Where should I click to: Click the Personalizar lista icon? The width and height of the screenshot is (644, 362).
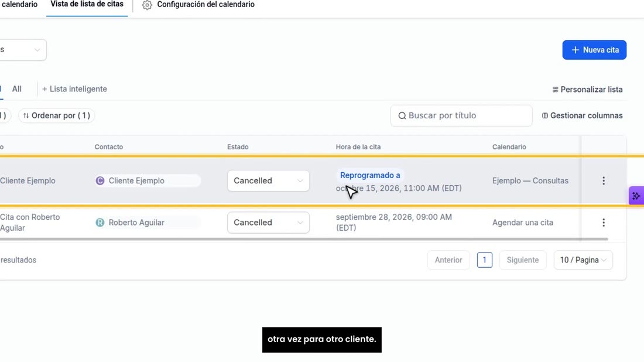tap(555, 90)
